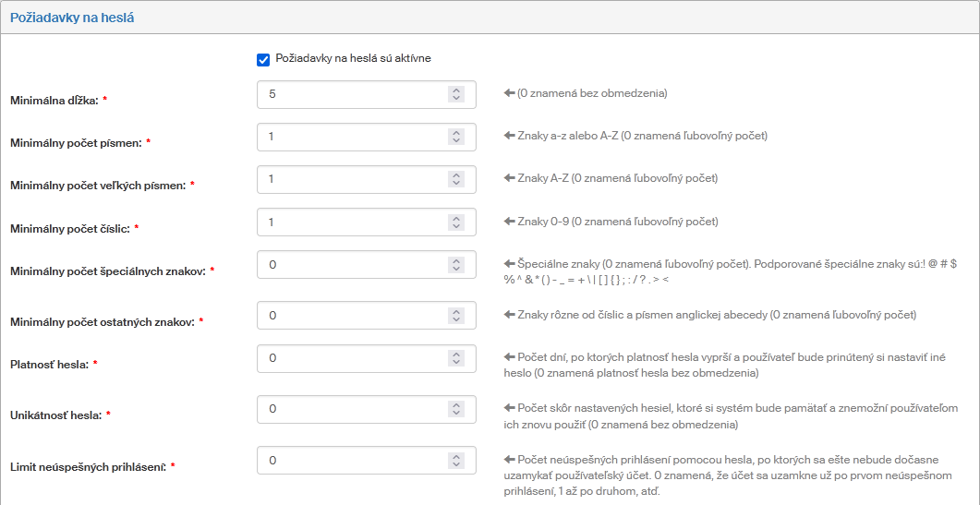
Task: Click the stepper control of Unikátnosť hesla
Action: (x=455, y=409)
